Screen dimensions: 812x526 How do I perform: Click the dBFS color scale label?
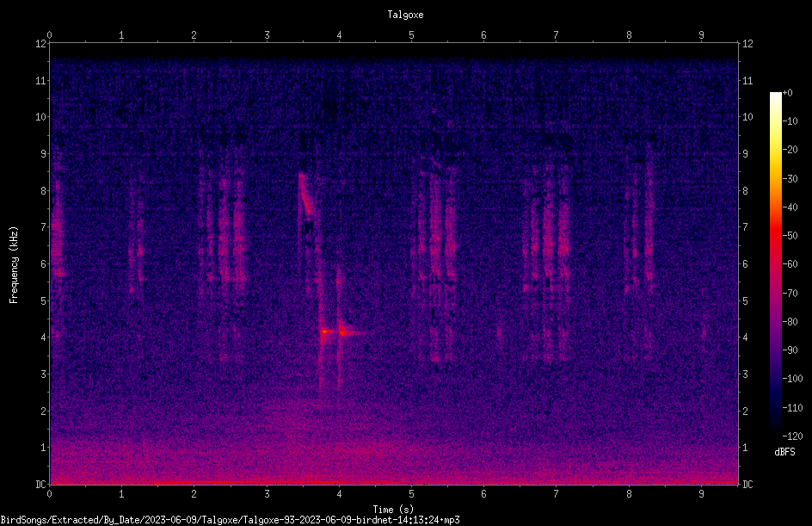tap(784, 452)
